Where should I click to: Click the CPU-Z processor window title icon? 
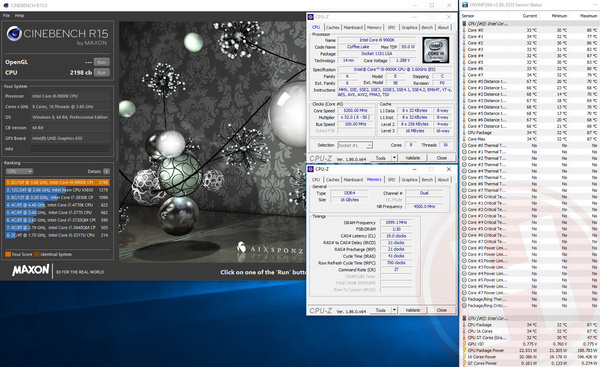[x=311, y=17]
